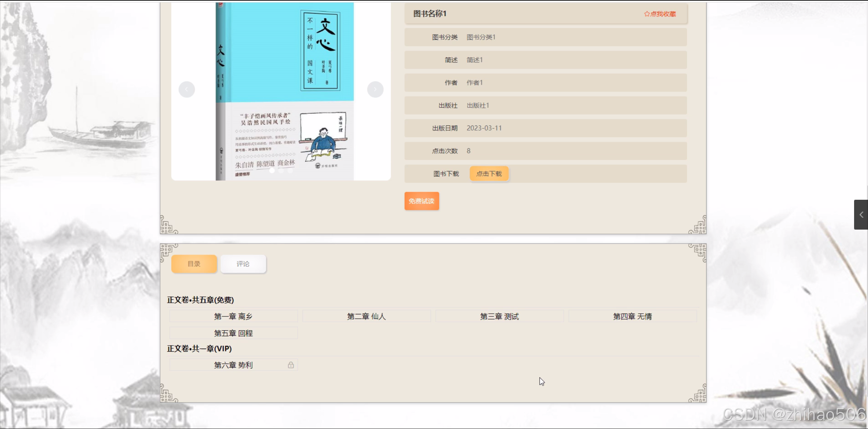Click the 出版日期 label
The image size is (868, 429).
[x=445, y=128]
